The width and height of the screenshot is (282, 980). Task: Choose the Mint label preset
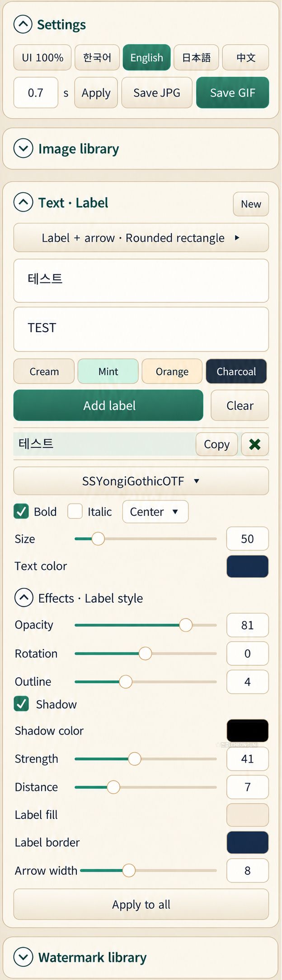click(108, 371)
